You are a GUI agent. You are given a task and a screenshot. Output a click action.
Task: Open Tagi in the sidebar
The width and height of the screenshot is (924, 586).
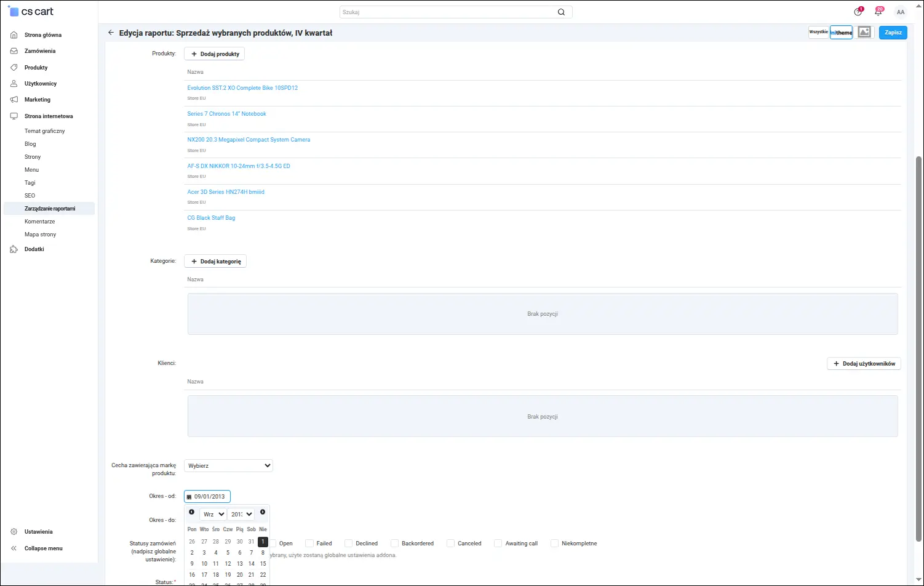coord(30,183)
